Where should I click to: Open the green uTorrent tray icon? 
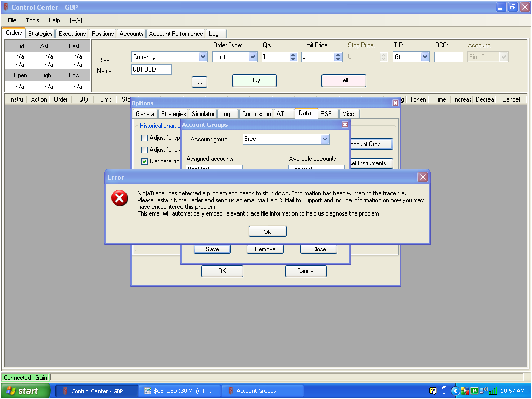pos(474,391)
